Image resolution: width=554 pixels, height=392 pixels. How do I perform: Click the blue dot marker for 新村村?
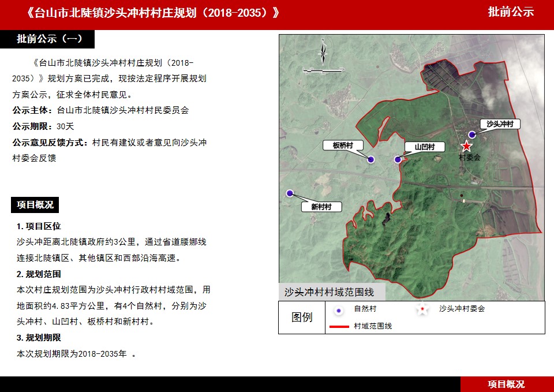point(290,193)
